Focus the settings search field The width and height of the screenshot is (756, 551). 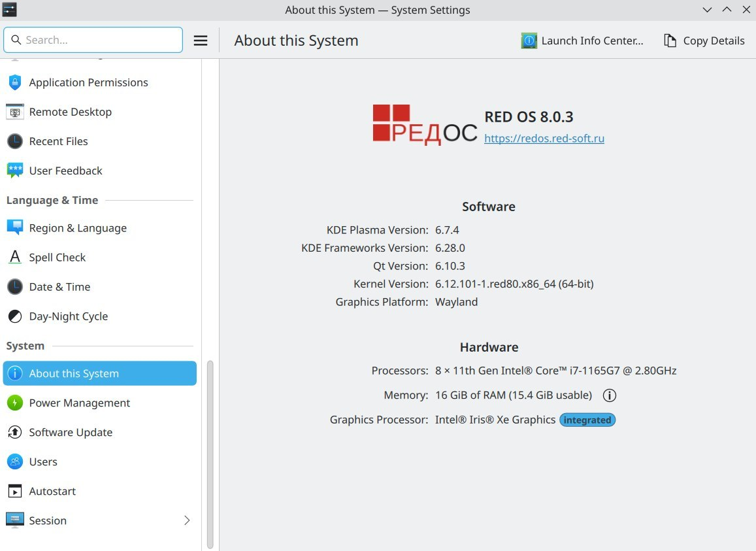click(93, 40)
